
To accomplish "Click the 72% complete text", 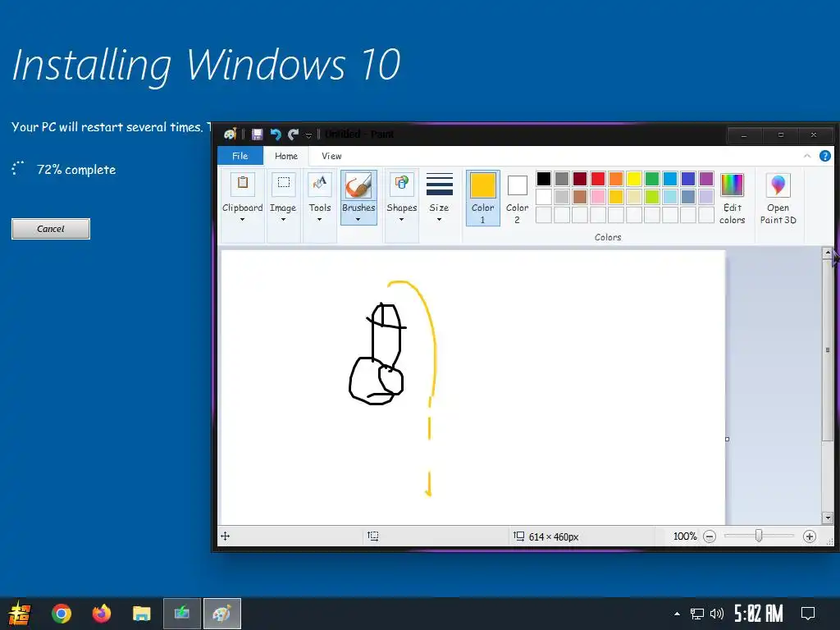I will [x=76, y=170].
